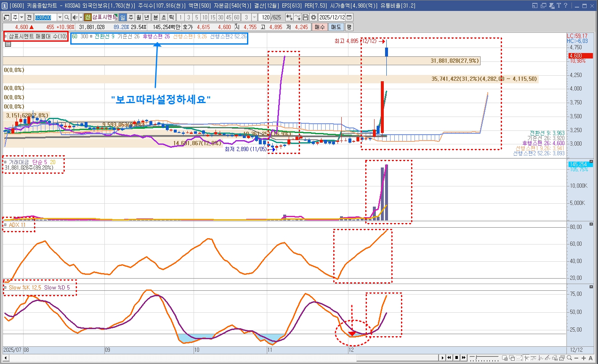The height and width of the screenshot is (364, 598).
Task: Click the chart-window icon left of bottom magnifier
Action: coord(562,358)
